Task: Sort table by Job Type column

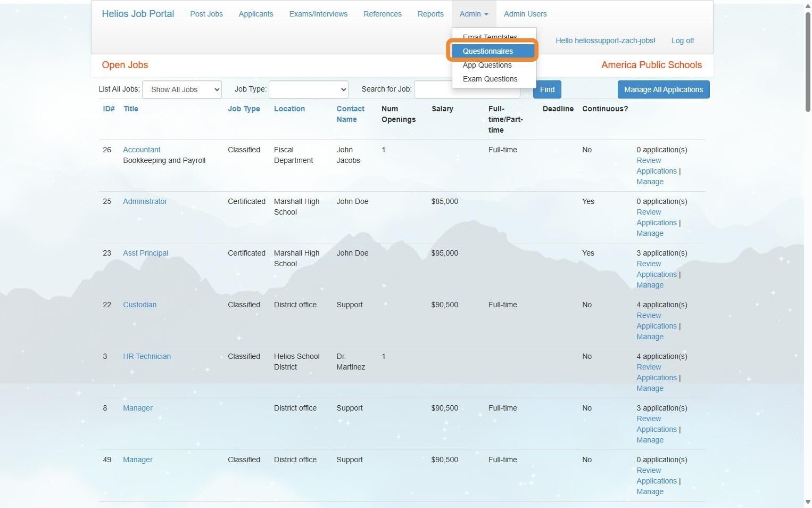Action: click(244, 109)
